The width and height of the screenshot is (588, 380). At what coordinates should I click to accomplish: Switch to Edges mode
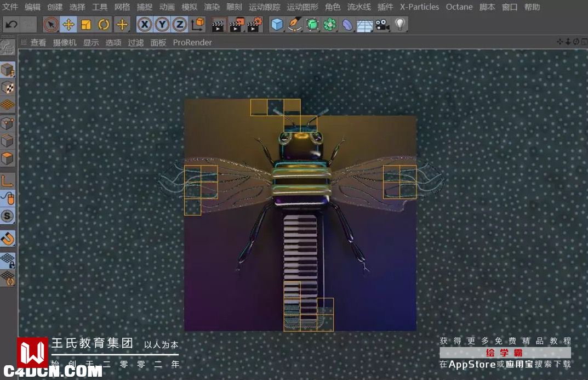tap(8, 141)
